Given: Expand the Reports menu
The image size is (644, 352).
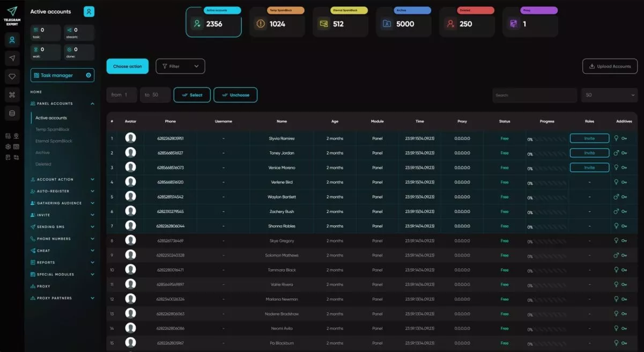Looking at the screenshot, I should pos(62,262).
